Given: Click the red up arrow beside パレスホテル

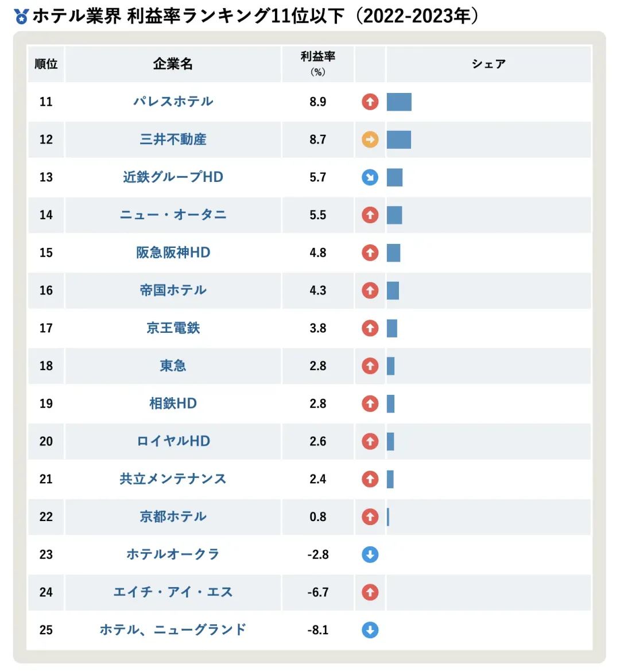Looking at the screenshot, I should (x=370, y=102).
